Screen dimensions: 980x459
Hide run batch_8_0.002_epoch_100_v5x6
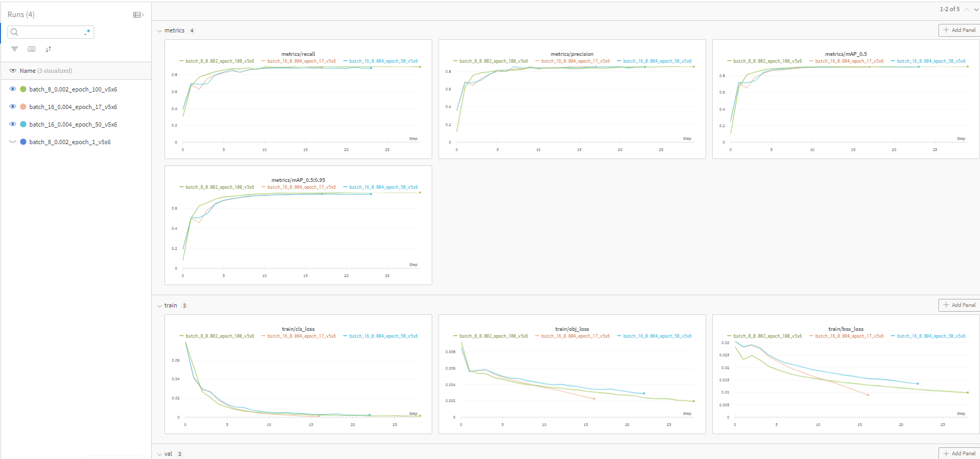pyautogui.click(x=13, y=89)
